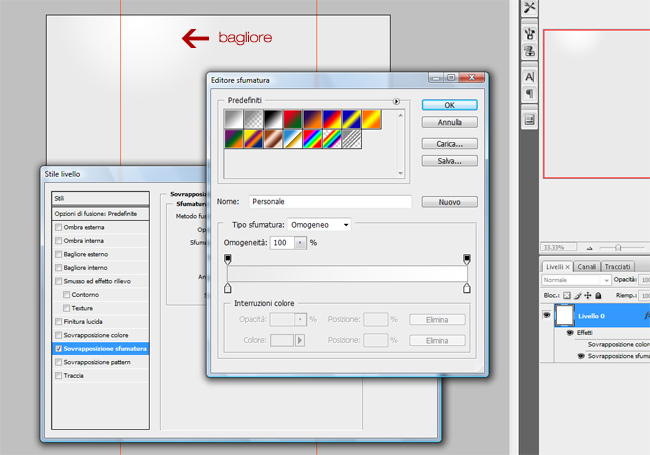Choose the chrome gradient preset

pos(293,139)
